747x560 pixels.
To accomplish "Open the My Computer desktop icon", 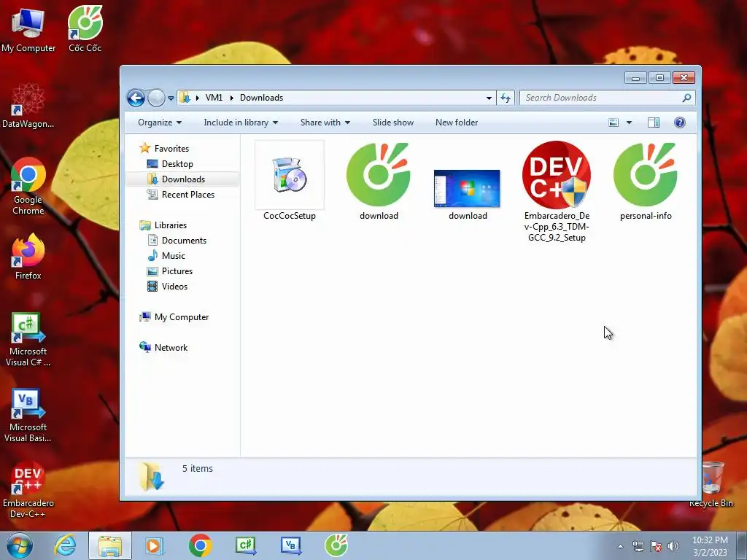I will pos(28,28).
